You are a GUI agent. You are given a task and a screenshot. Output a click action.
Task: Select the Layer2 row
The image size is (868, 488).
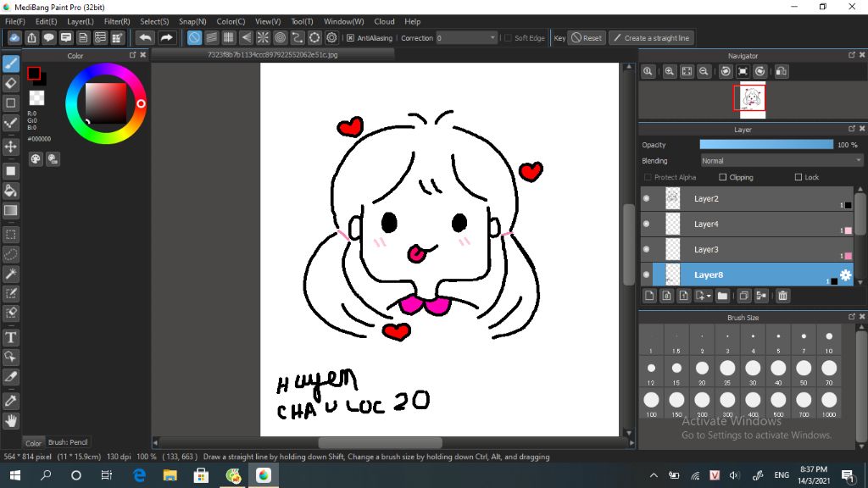(x=747, y=198)
